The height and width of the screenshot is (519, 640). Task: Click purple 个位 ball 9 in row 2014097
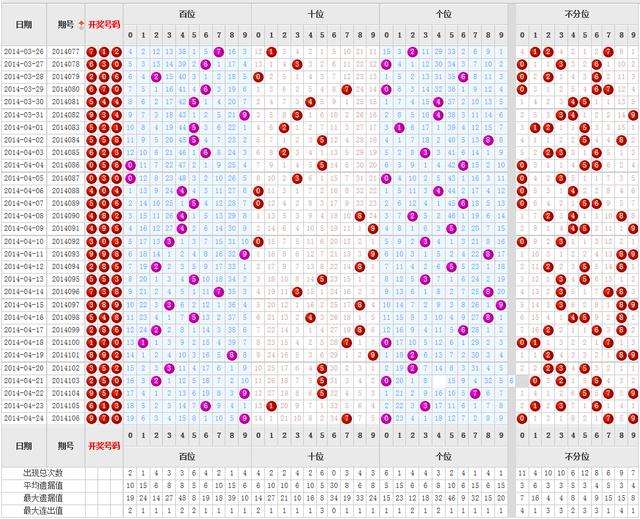click(x=501, y=305)
